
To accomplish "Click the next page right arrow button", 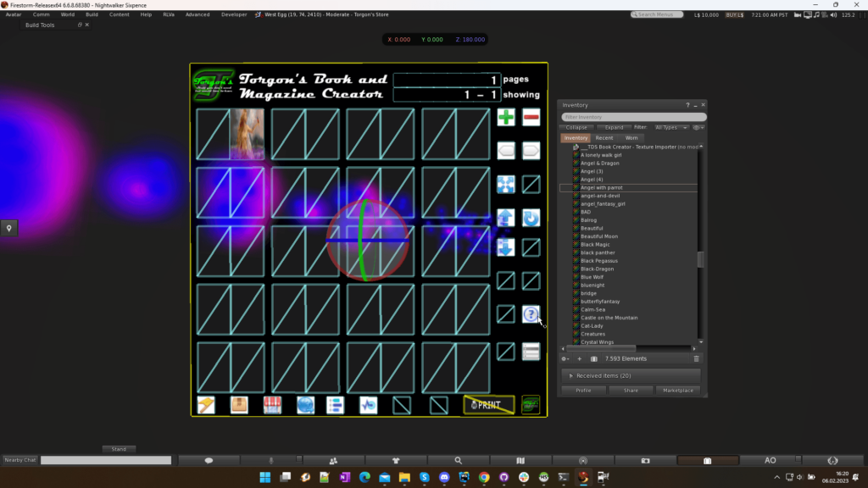I will click(x=531, y=151).
